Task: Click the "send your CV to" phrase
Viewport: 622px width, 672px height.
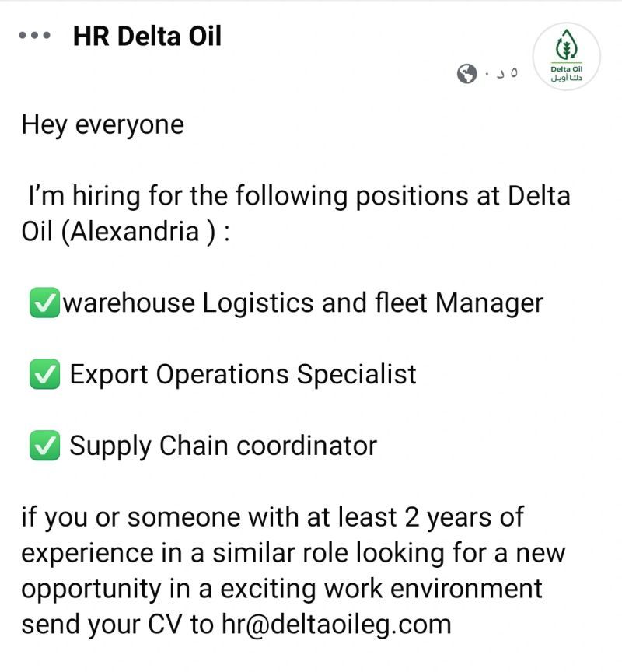Action: (x=117, y=624)
